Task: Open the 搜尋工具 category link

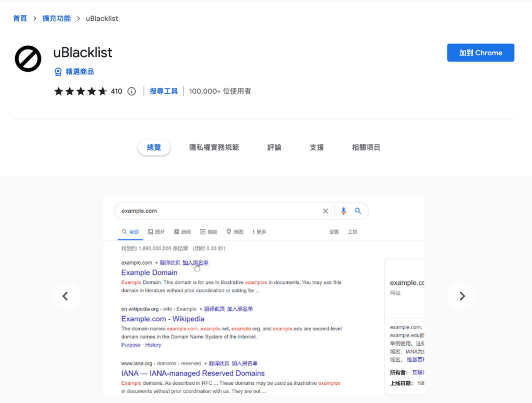Action: pyautogui.click(x=164, y=92)
